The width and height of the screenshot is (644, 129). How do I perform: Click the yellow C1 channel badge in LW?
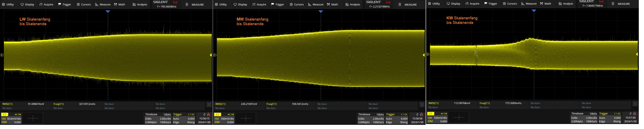pos(5,114)
